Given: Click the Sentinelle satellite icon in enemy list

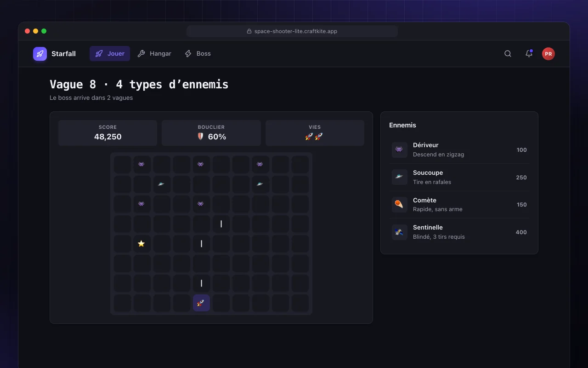Looking at the screenshot, I should [x=399, y=232].
